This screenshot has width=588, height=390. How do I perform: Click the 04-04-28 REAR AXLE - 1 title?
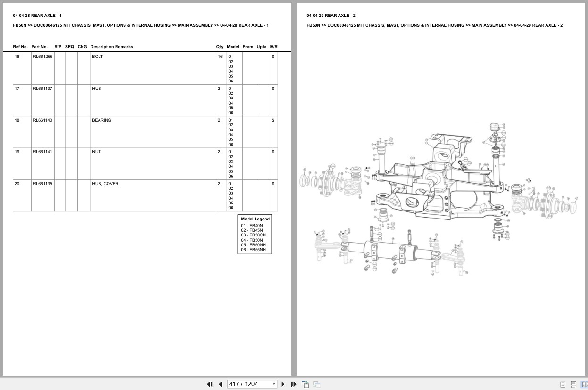[37, 16]
